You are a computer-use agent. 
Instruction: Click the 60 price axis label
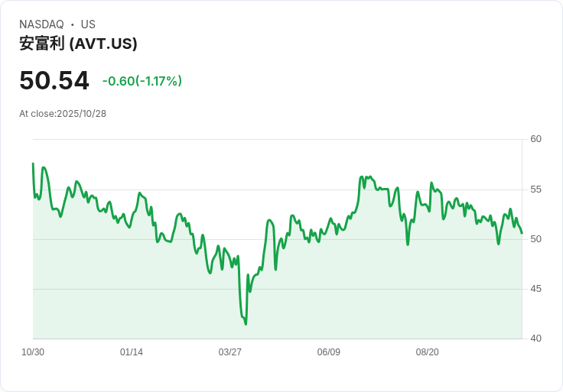click(535, 139)
